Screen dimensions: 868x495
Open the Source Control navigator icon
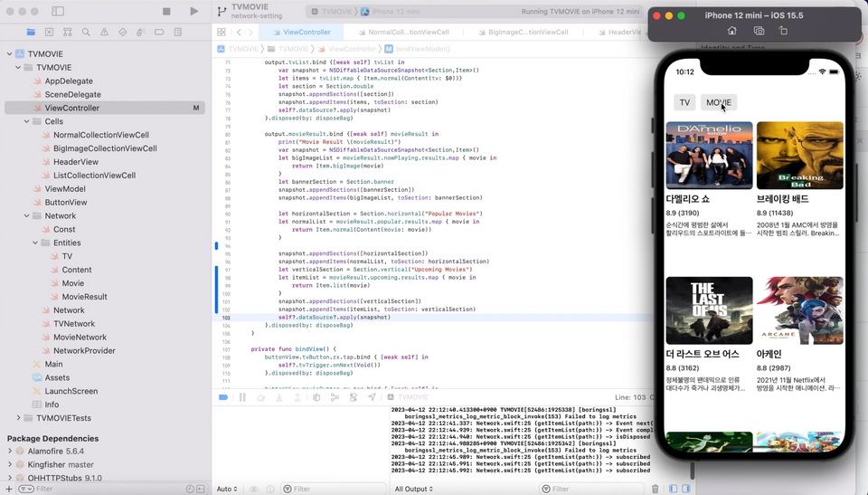tap(49, 33)
